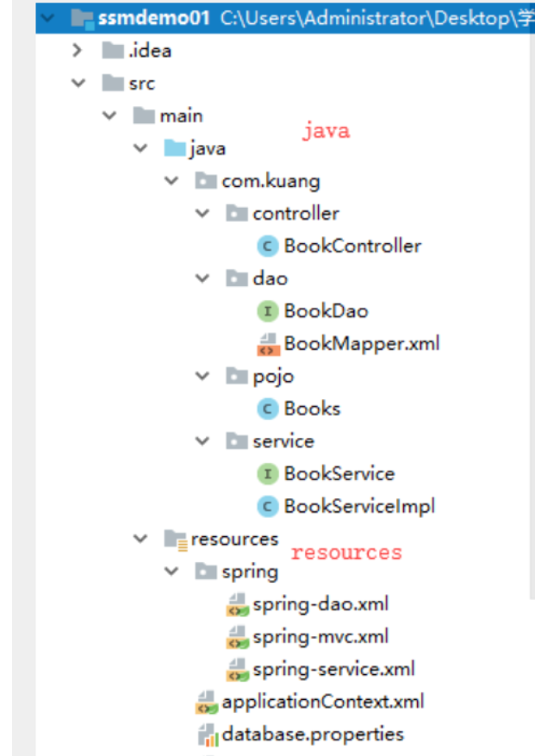Image resolution: width=535 pixels, height=756 pixels.
Task: Click the resources root folder icon
Action: pos(176,540)
